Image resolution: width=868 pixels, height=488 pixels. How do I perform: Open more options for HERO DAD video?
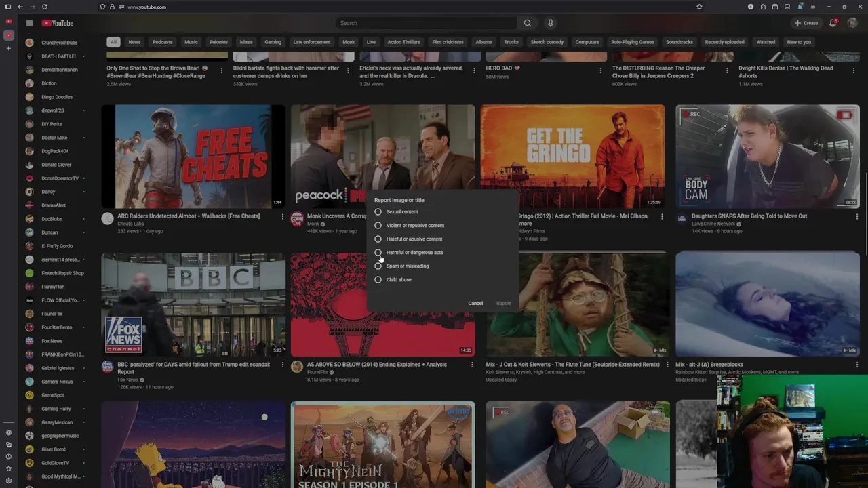[600, 70]
